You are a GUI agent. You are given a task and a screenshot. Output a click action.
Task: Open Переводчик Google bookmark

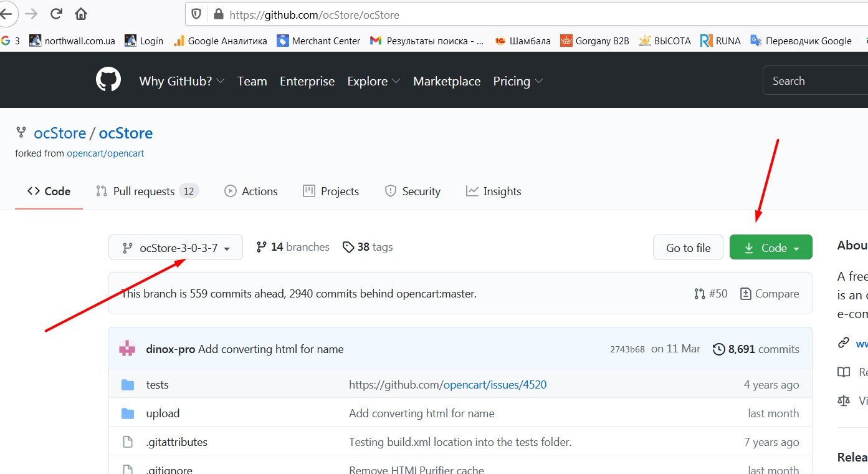point(801,41)
